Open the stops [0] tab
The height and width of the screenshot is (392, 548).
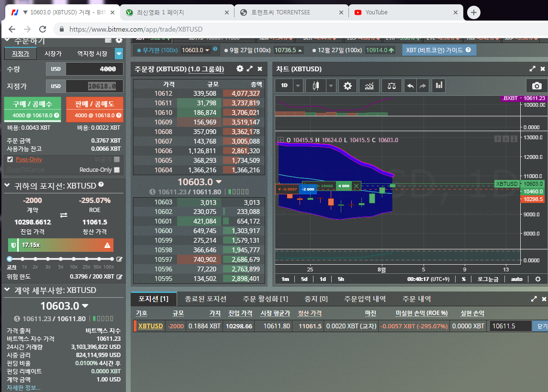click(316, 299)
